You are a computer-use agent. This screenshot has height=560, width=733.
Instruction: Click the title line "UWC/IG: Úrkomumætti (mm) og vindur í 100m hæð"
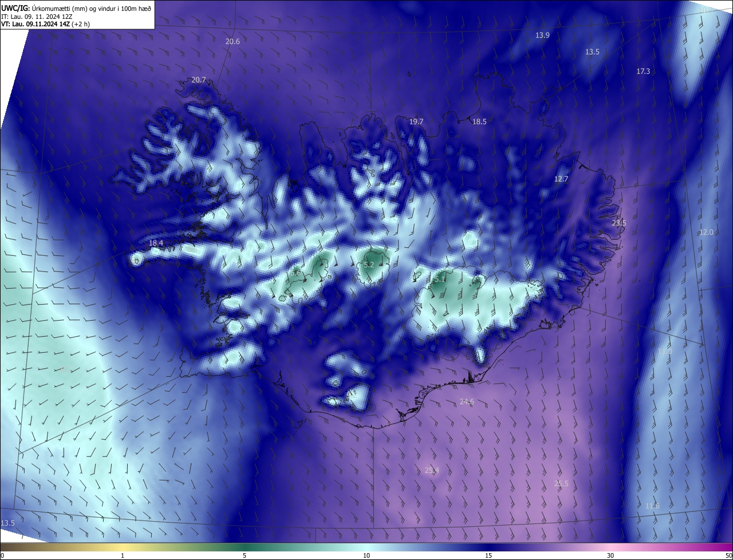[76, 7]
